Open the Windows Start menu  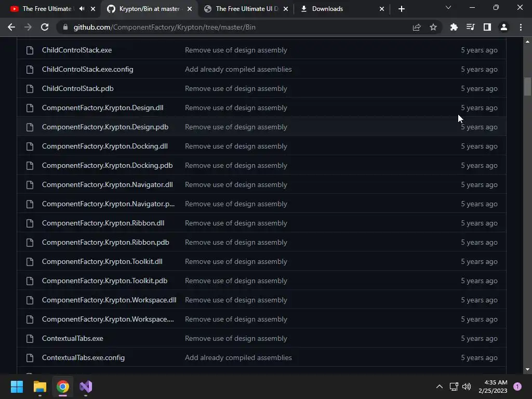coord(17,387)
